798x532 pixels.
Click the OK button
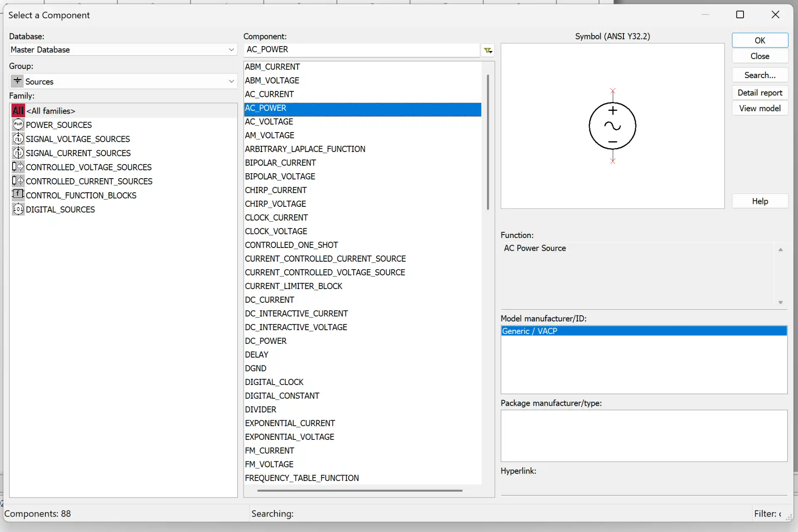coord(759,41)
